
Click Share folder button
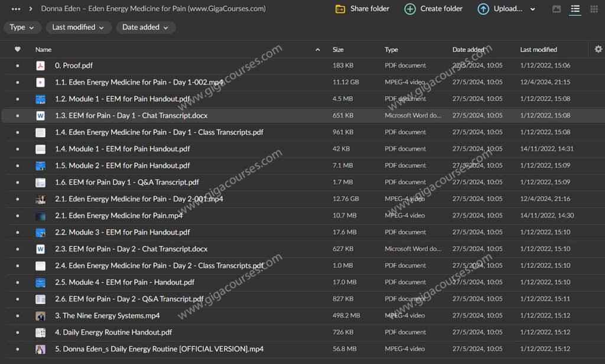(362, 9)
